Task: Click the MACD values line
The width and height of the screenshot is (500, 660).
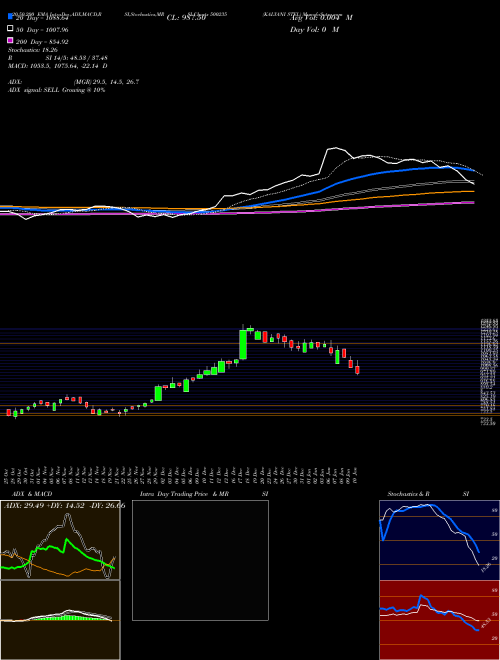Action: click(57, 66)
